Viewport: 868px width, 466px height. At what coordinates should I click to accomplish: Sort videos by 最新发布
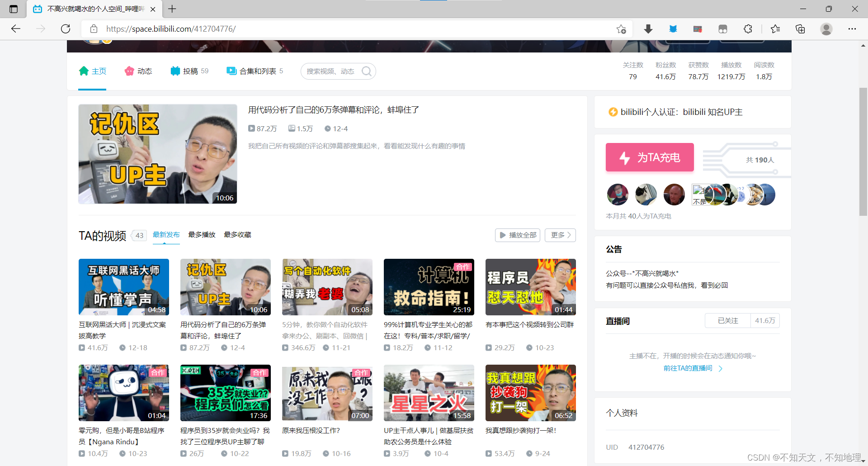coord(166,235)
